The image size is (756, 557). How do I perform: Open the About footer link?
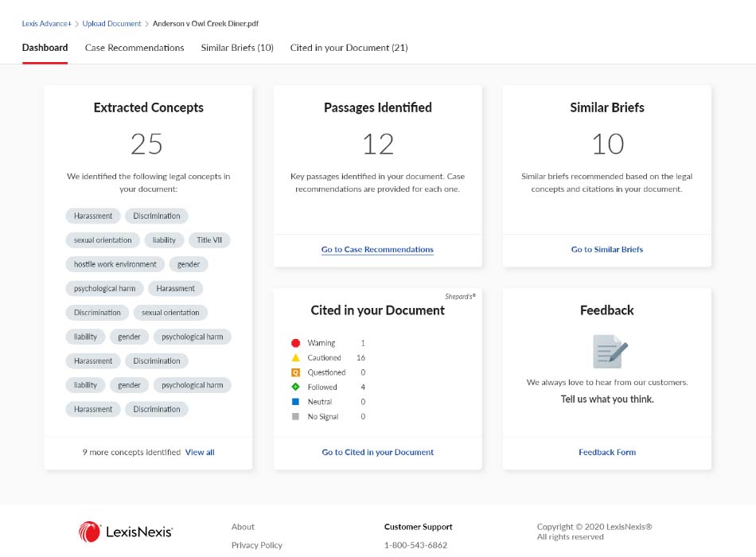[243, 527]
